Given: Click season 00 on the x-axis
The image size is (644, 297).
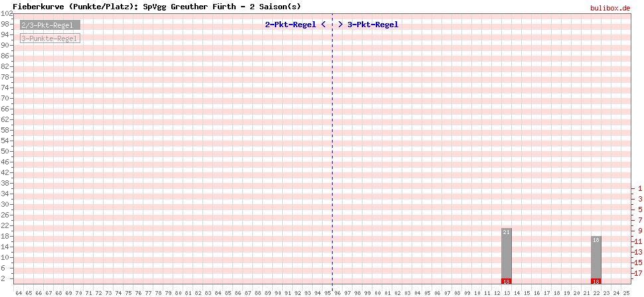Looking at the screenshot, I should pos(378,293).
